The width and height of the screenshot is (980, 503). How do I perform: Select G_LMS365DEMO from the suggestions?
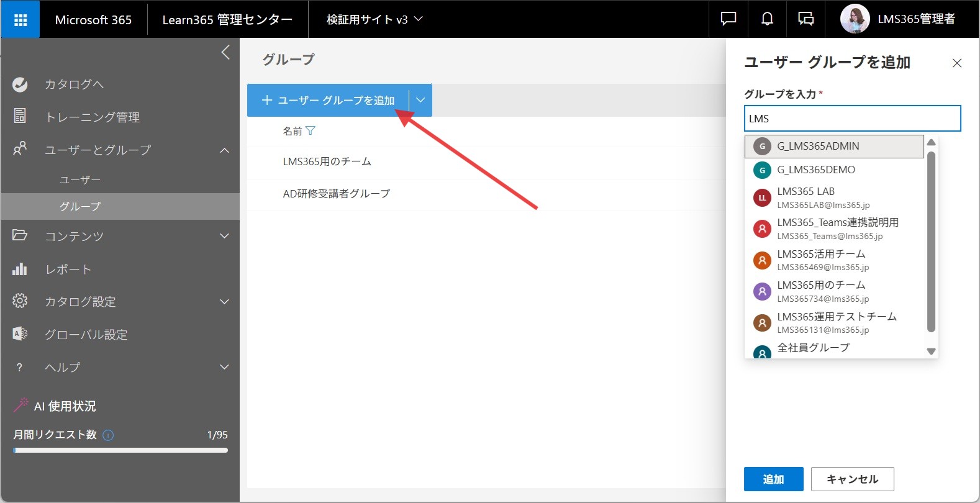(834, 170)
